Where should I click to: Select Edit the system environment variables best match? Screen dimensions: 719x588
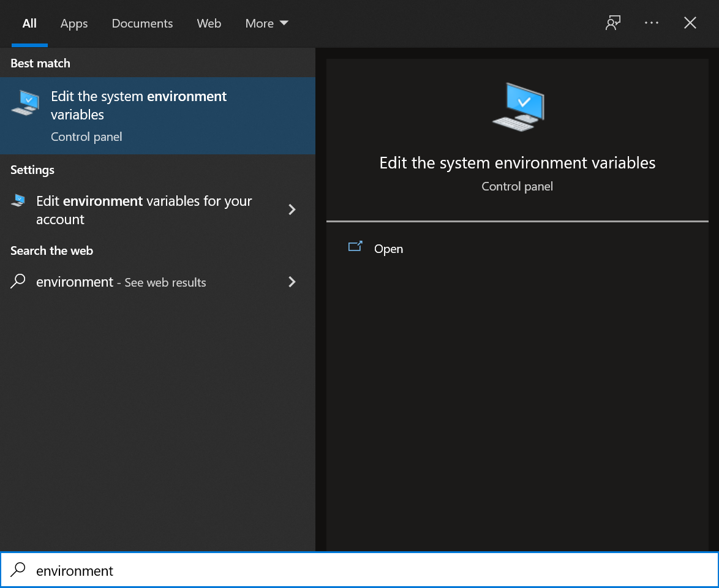(x=138, y=105)
